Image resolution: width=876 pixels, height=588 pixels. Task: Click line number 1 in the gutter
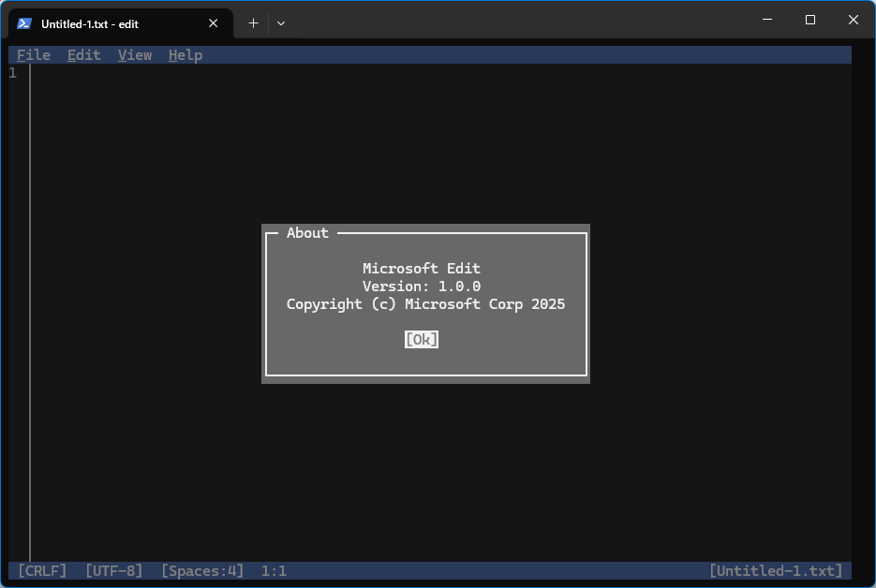pyautogui.click(x=13, y=73)
